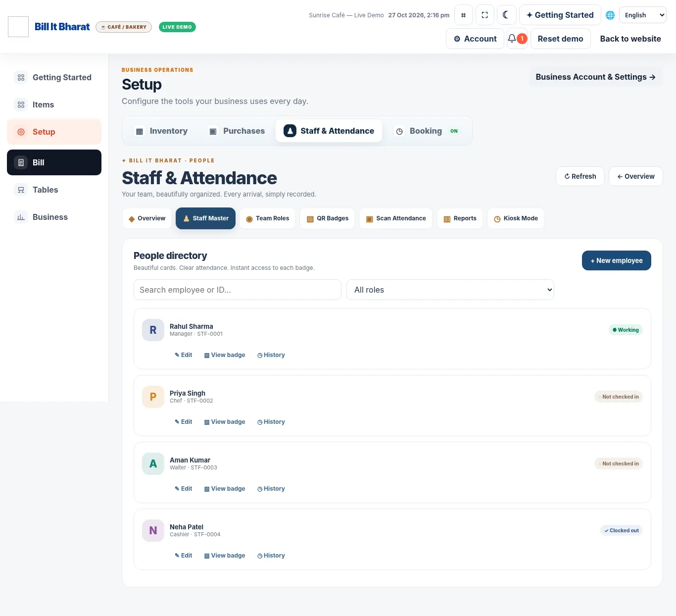The width and height of the screenshot is (676, 616).
Task: Select the Team Roles sub-tab
Action: (268, 218)
